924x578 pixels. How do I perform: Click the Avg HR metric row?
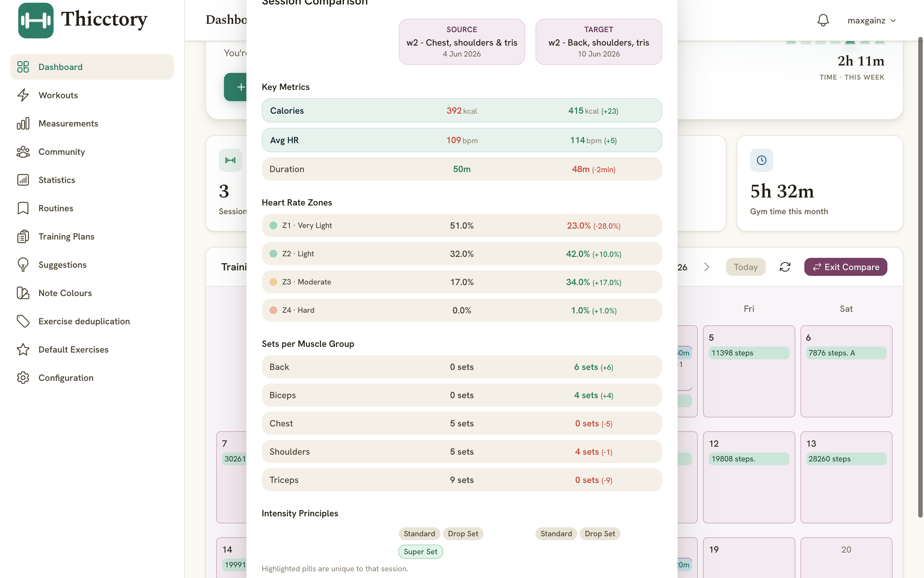pos(462,140)
